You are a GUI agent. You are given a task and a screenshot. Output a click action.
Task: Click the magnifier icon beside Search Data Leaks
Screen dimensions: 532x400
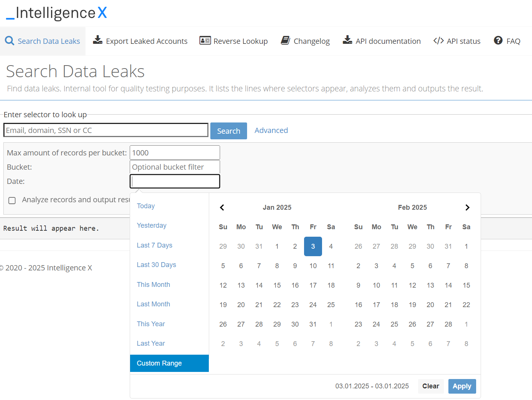[x=9, y=41]
